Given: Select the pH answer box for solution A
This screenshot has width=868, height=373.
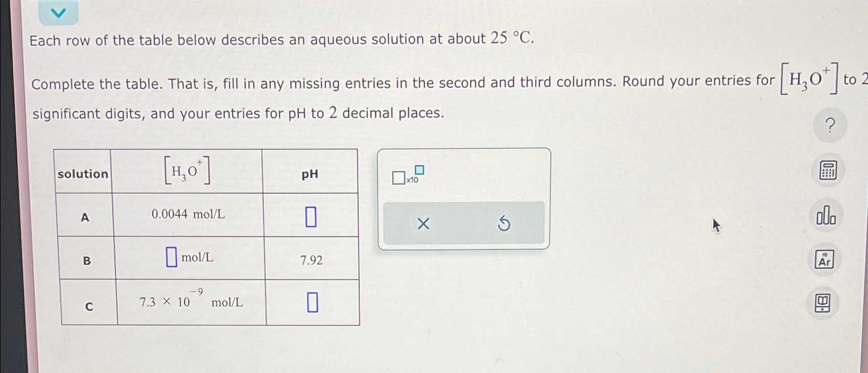Looking at the screenshot, I should tap(312, 216).
